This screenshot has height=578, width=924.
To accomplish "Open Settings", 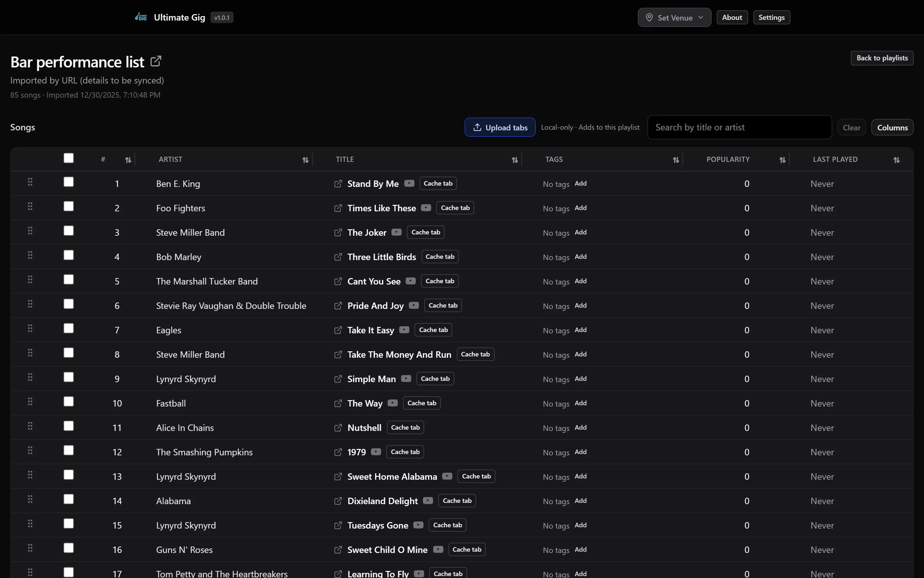I will (x=771, y=18).
